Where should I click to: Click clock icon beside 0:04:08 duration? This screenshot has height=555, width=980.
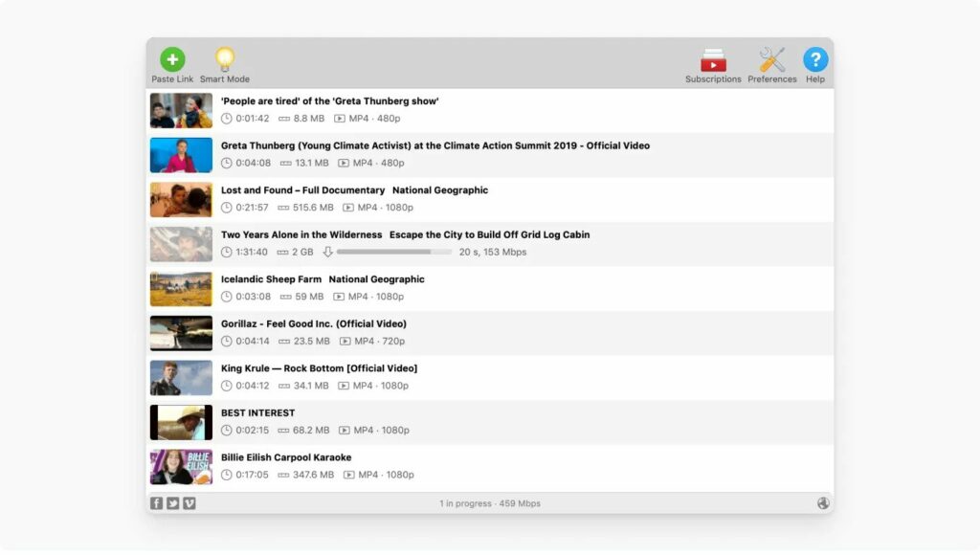coord(226,163)
